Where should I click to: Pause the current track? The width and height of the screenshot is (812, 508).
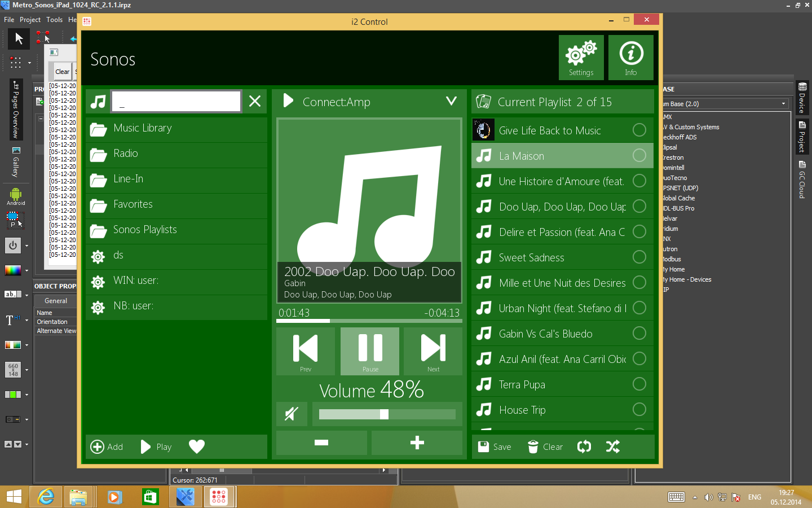[370, 351]
